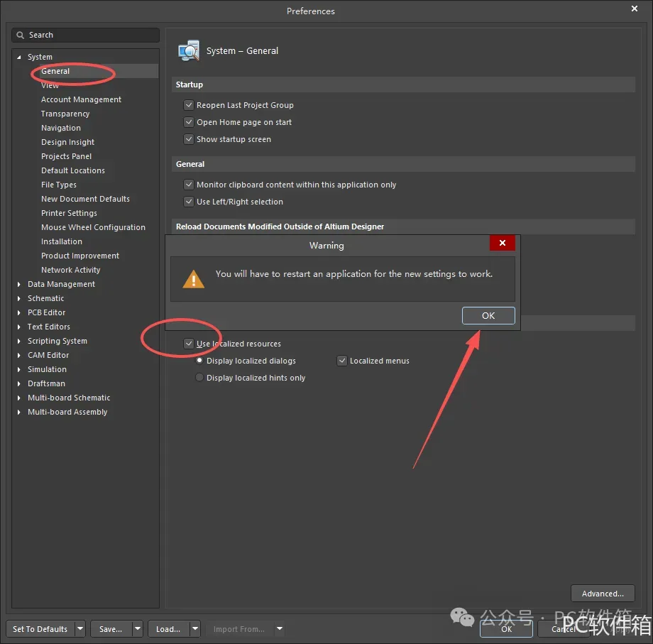The image size is (653, 644).
Task: Click OK at bottom of Preferences
Action: tap(506, 629)
